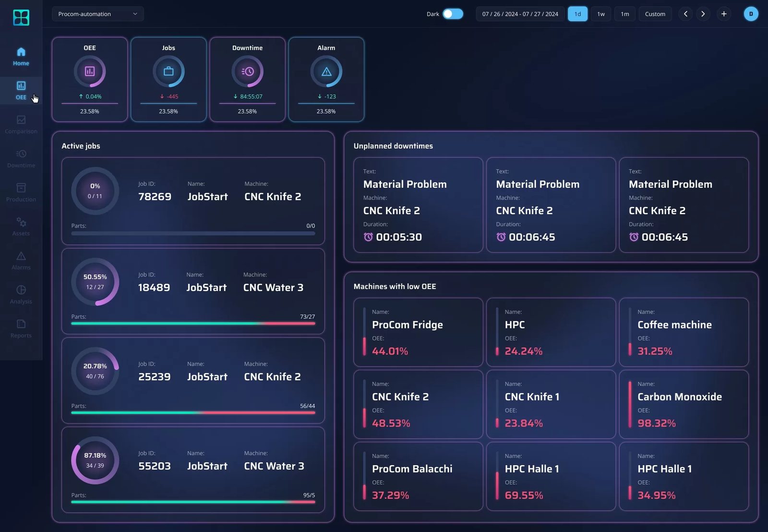Open the Alarm summary card
This screenshot has height=532, width=768.
coord(326,79)
